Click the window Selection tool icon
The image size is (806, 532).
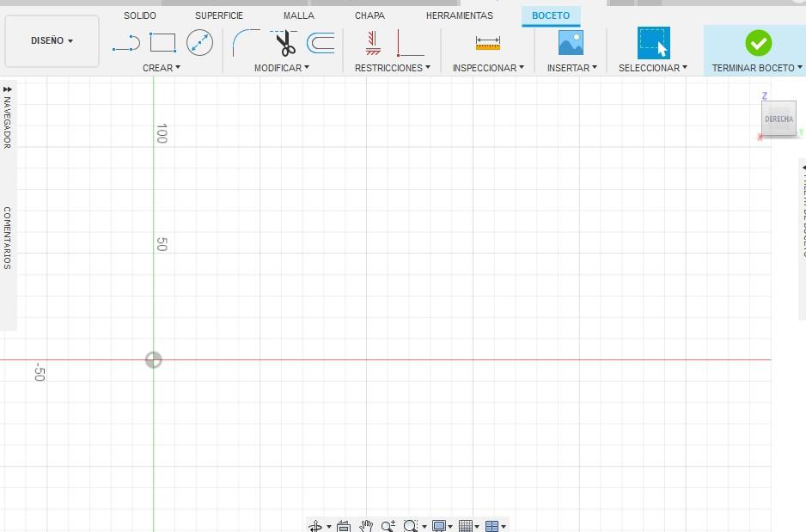[653, 43]
